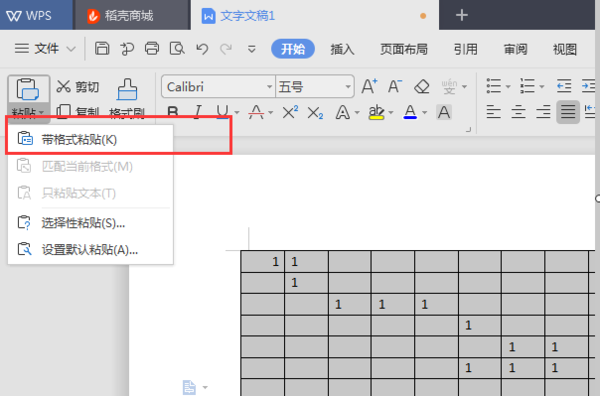Click the Print icon

tap(152, 49)
